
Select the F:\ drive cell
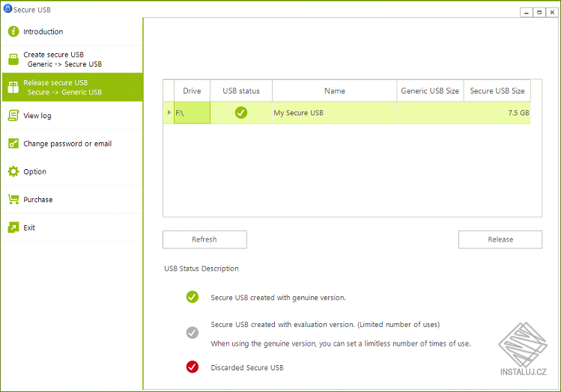tap(192, 112)
